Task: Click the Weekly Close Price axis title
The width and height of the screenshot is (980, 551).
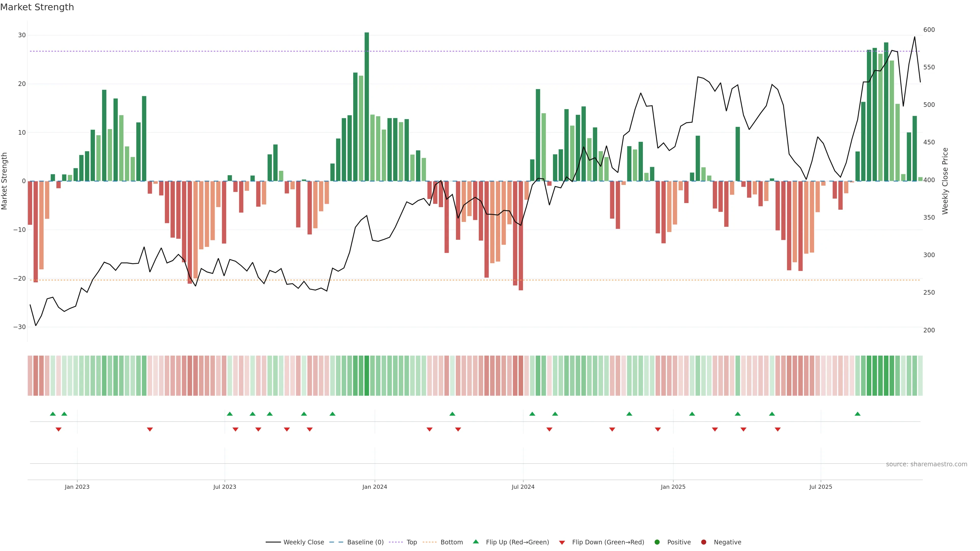Action: (x=945, y=181)
